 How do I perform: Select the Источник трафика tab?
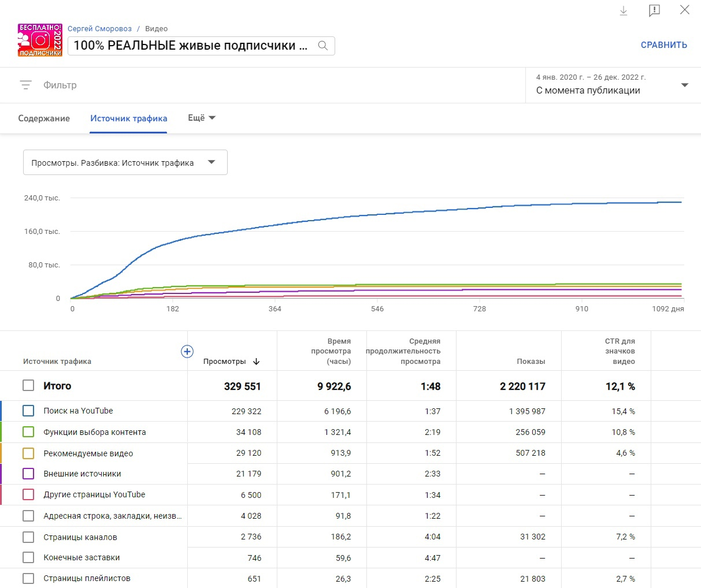coord(128,118)
